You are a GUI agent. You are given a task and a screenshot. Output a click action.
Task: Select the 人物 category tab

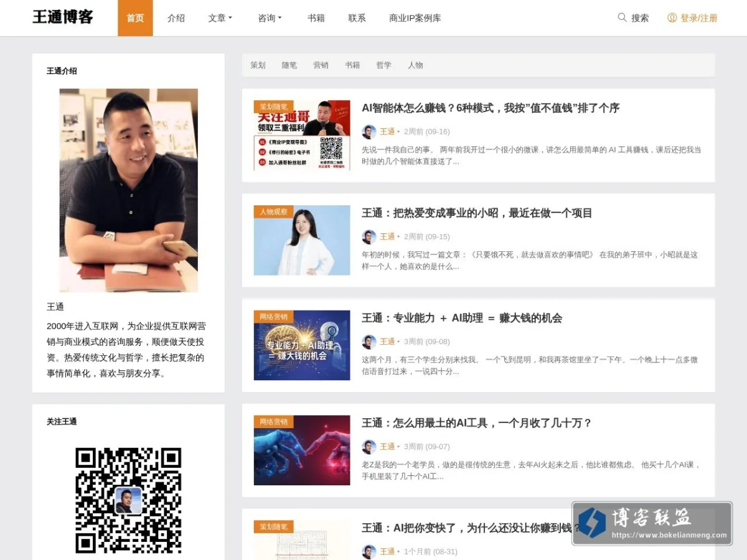415,65
